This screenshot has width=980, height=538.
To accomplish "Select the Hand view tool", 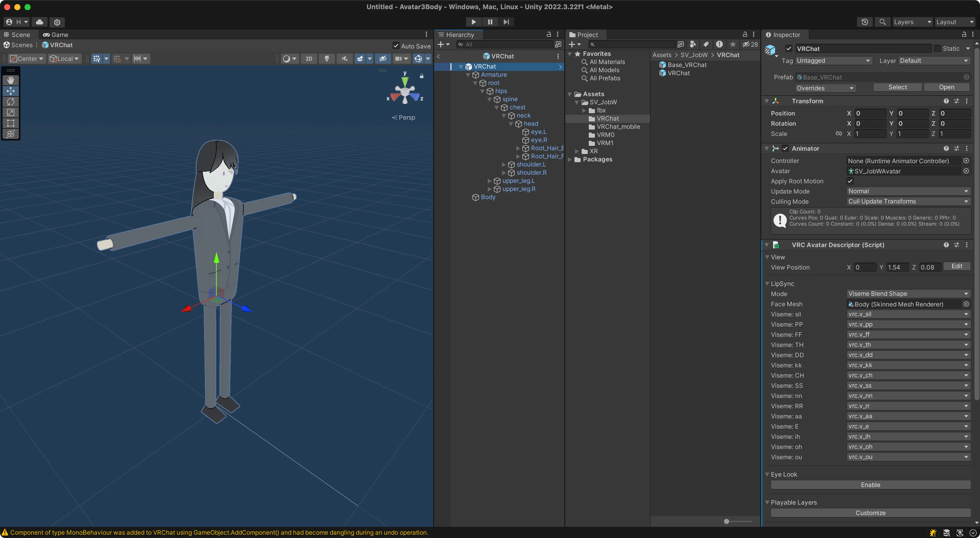I will click(11, 80).
